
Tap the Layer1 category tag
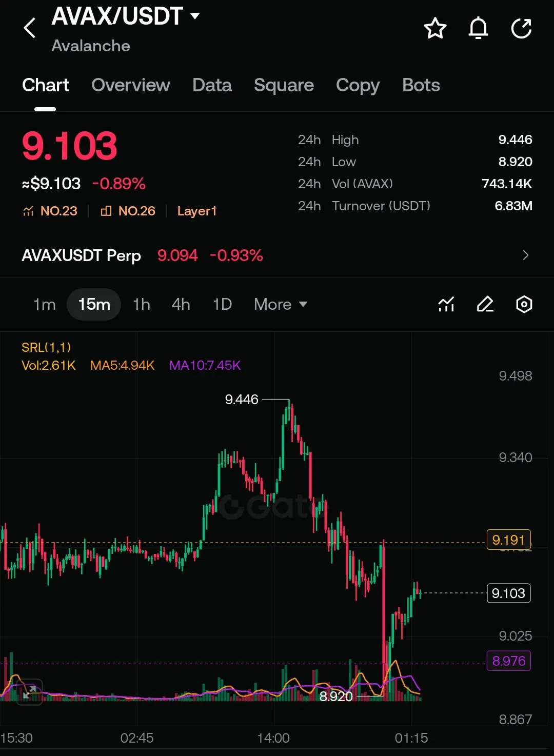tap(197, 211)
